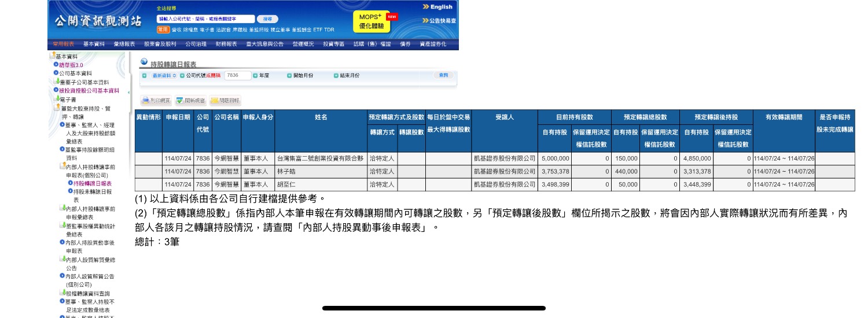Screen dimensions: 868x318
Task: Click the blue bullet beside 精華版3.0
Action: tap(56, 65)
